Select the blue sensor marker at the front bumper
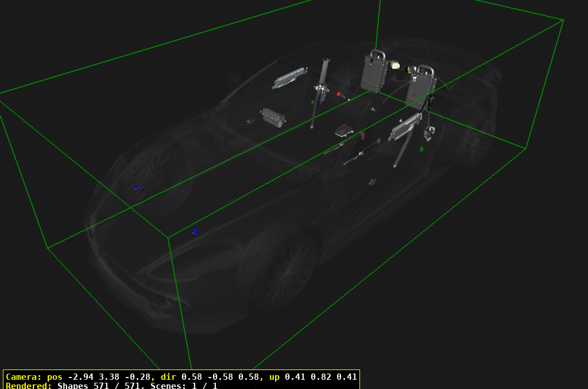588x389 pixels. [137, 187]
